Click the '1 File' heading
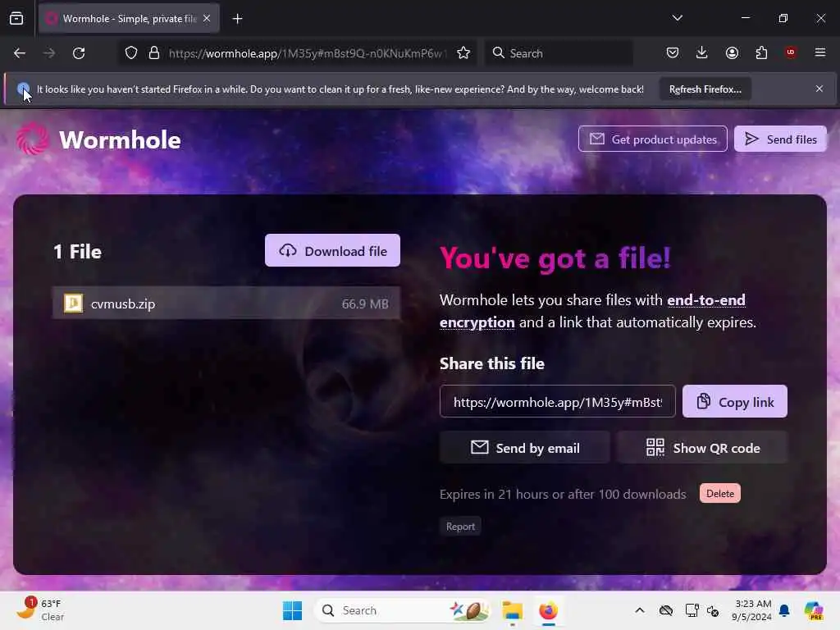The height and width of the screenshot is (630, 840). 78,252
